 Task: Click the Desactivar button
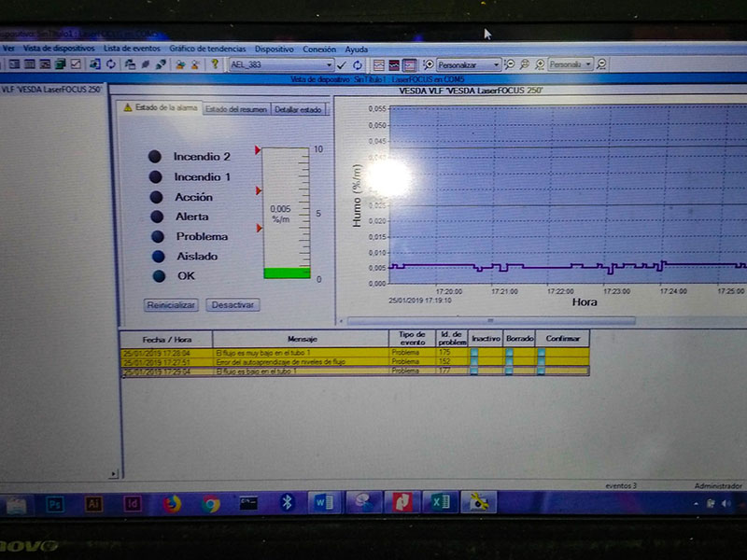coord(233,305)
